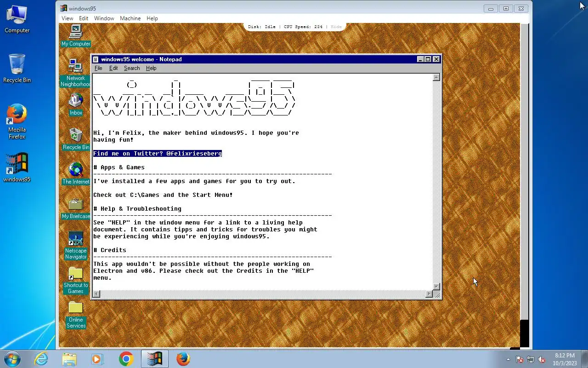Viewport: 588px width, 368px height.
Task: Open volume tray icon
Action: point(542,360)
